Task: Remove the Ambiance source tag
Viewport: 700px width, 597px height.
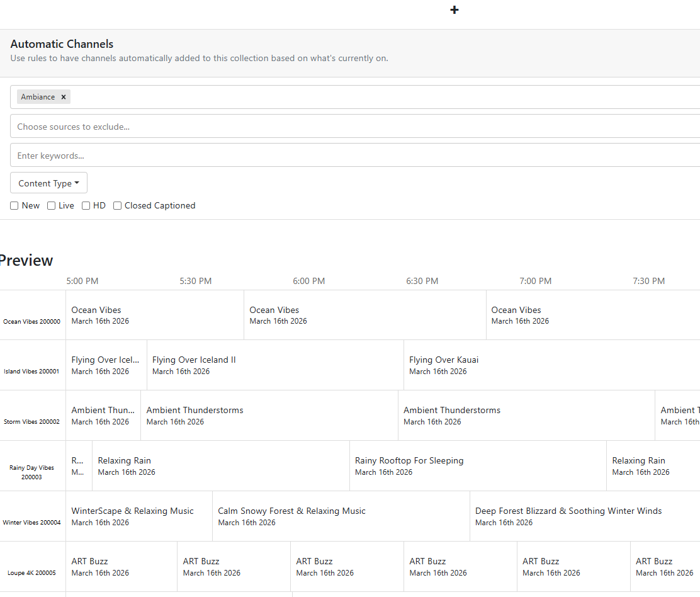Action: click(x=64, y=97)
